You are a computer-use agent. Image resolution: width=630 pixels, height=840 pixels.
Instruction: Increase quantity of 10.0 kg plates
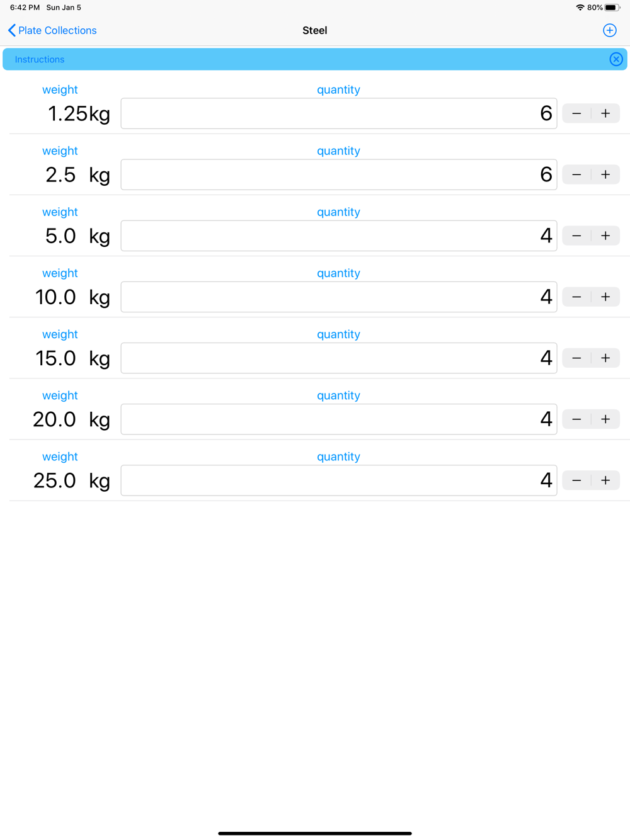(x=605, y=297)
